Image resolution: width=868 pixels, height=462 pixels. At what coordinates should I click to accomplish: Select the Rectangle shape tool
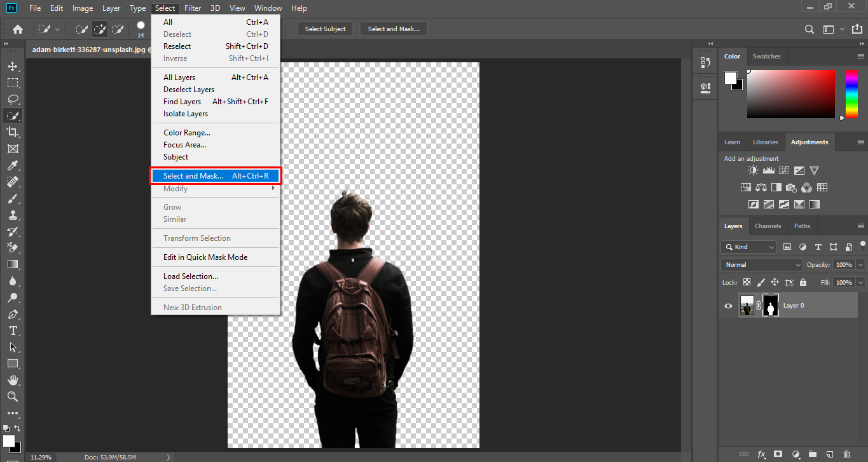[13, 363]
